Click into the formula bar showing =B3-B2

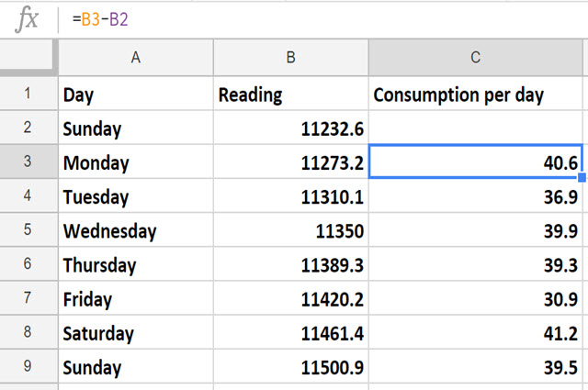[322, 20]
